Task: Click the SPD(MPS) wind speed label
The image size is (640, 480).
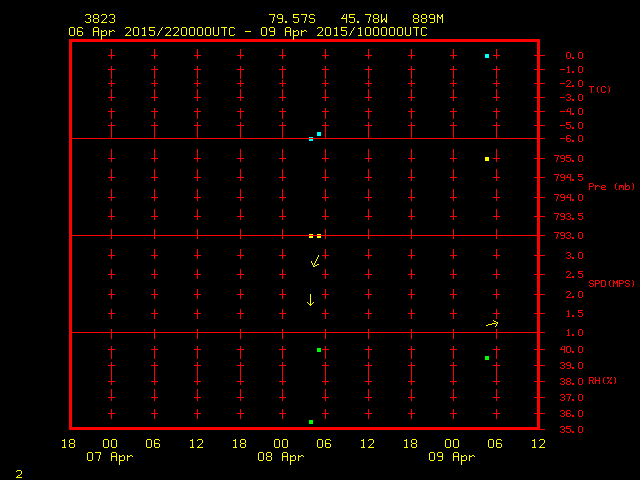Action: point(611,284)
